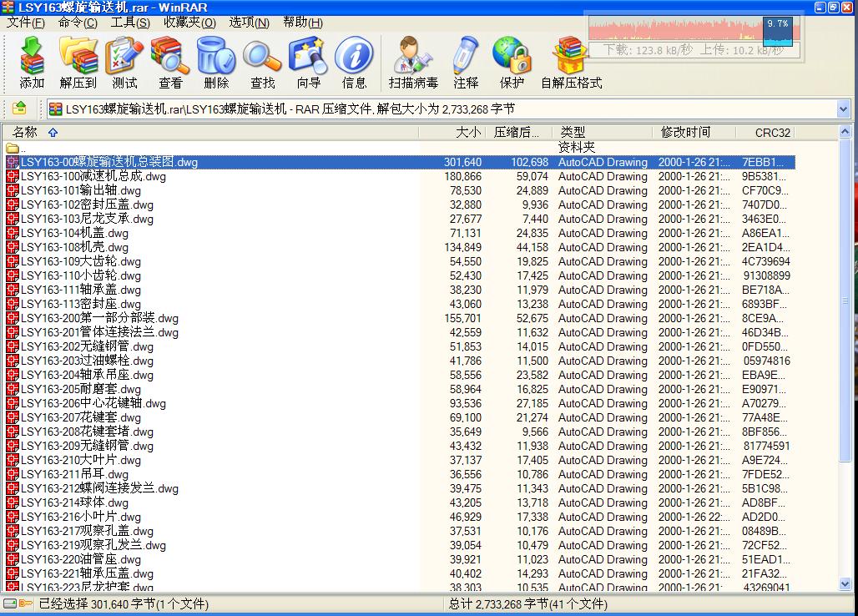Select file LSY163-206中心花键轴.dwg
Viewport: 858px width, 616px height.
coord(400,403)
